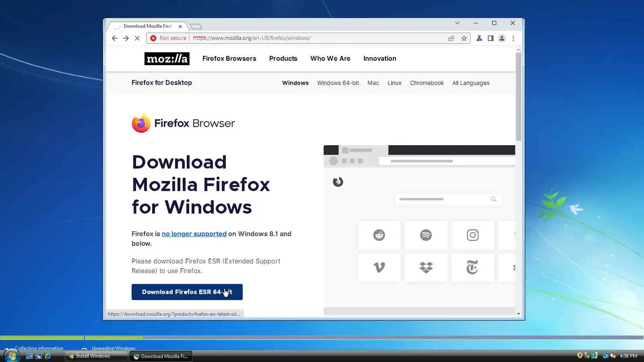The width and height of the screenshot is (644, 362).
Task: Stop the page from loading
Action: coord(137,38)
